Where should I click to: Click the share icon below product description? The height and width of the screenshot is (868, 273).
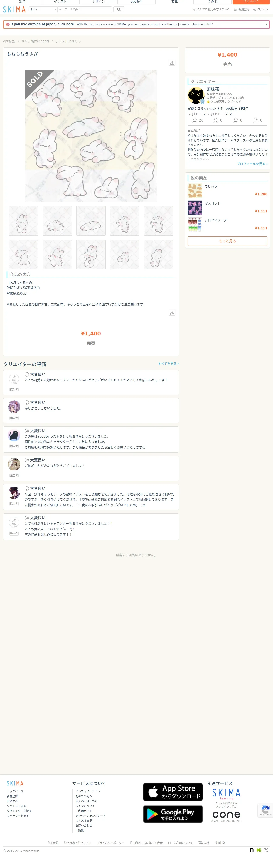tap(172, 313)
